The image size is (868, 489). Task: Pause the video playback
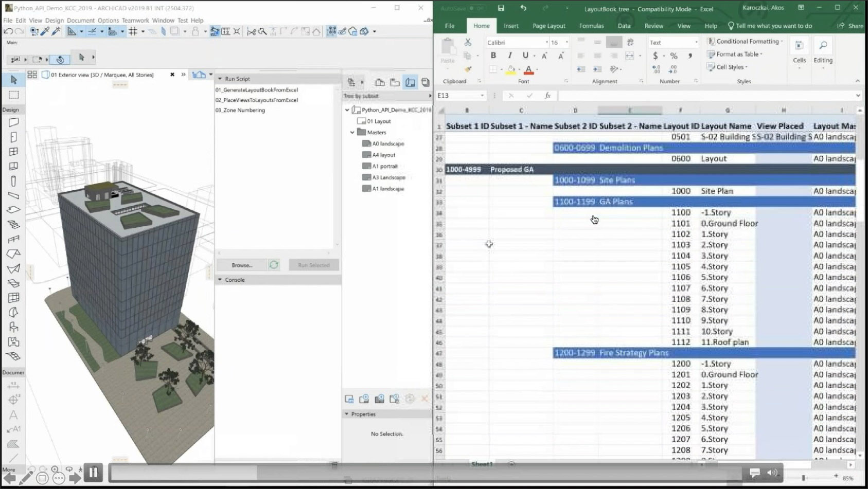pyautogui.click(x=93, y=472)
